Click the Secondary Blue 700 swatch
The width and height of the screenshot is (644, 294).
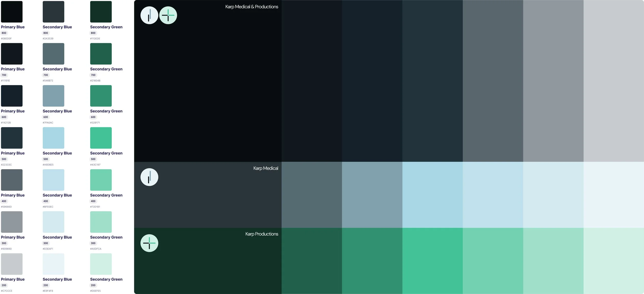(53, 54)
